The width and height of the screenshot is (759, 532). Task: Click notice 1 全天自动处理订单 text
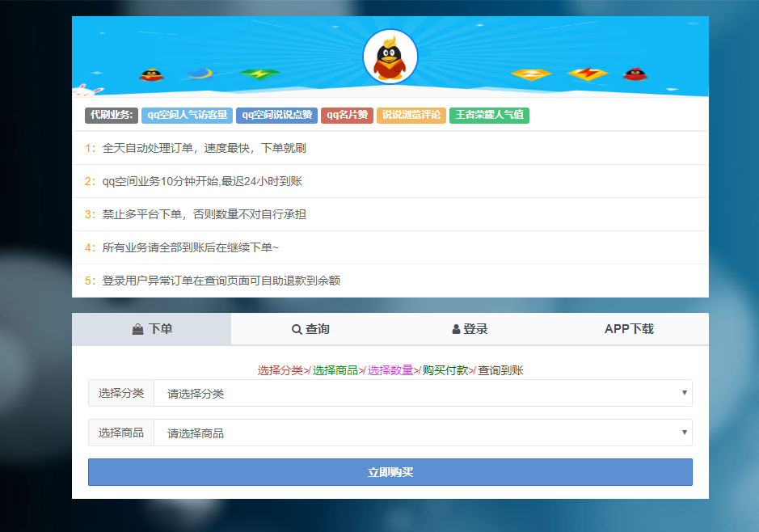tap(204, 148)
